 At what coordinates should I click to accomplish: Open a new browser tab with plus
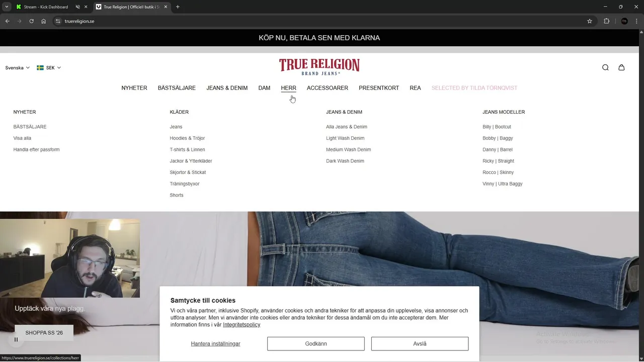point(178,7)
